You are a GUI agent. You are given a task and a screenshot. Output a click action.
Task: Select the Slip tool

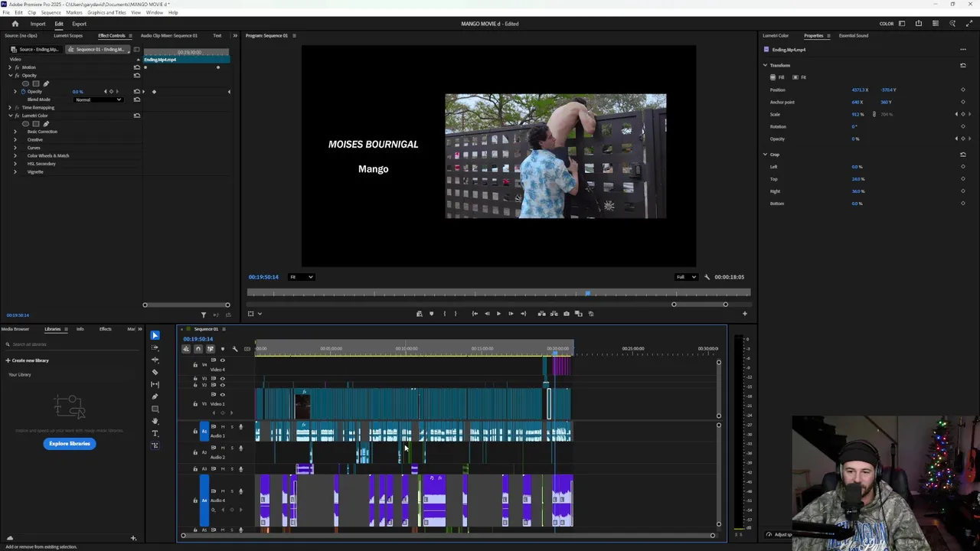[x=155, y=384]
